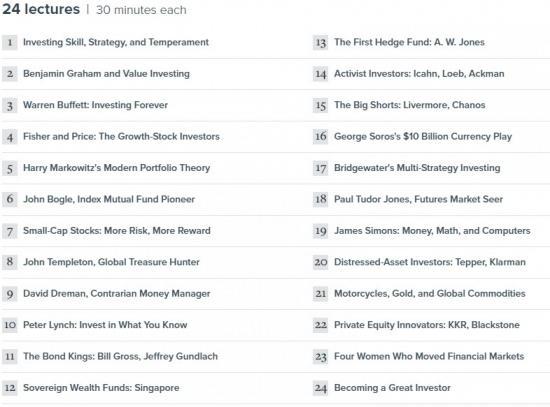Open 'George Soros's $10 Billion Currency Play'
This screenshot has height=407, width=550.
pos(423,136)
